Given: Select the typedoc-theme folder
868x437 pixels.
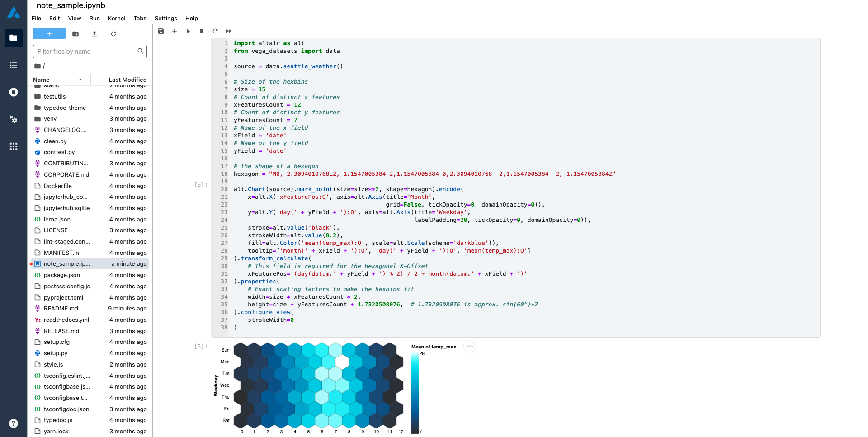Looking at the screenshot, I should (90, 108).
